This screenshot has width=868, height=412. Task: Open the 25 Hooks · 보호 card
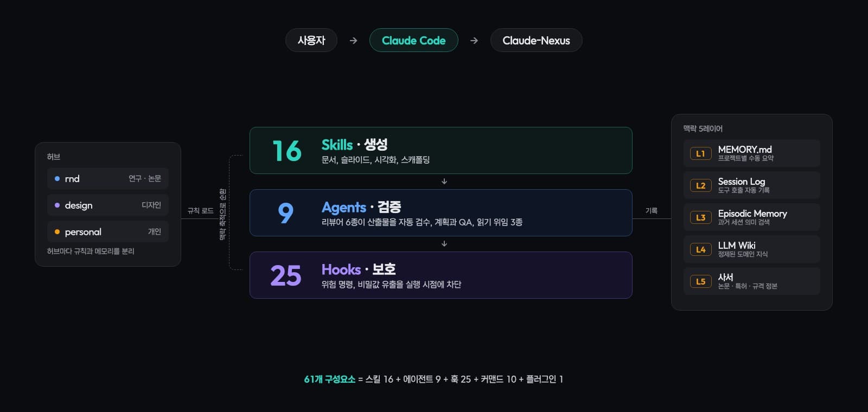point(441,275)
